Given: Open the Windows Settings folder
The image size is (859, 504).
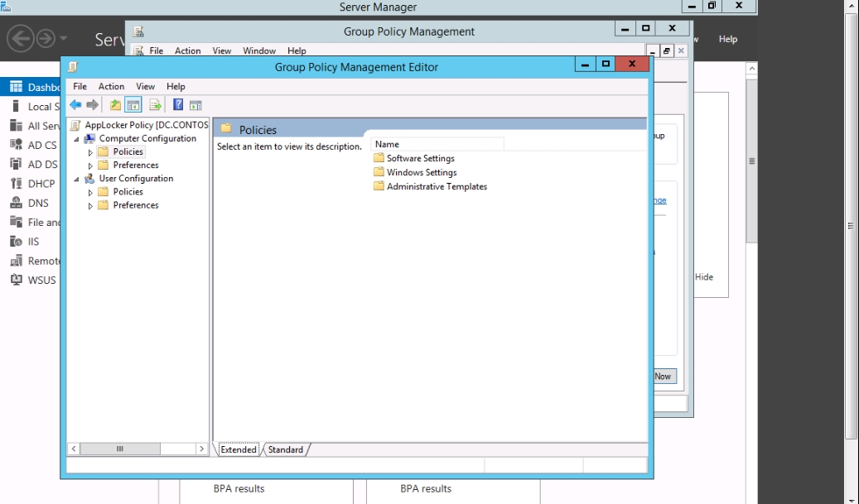Looking at the screenshot, I should [421, 172].
